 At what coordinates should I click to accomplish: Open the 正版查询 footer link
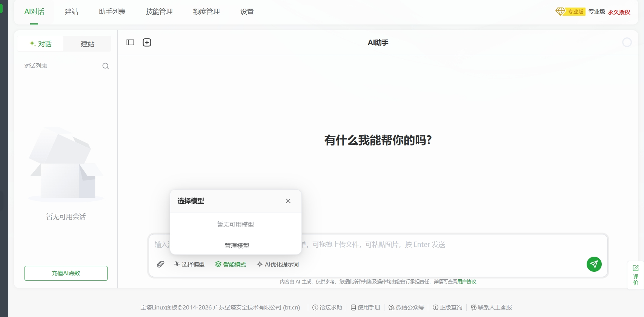tap(447, 308)
